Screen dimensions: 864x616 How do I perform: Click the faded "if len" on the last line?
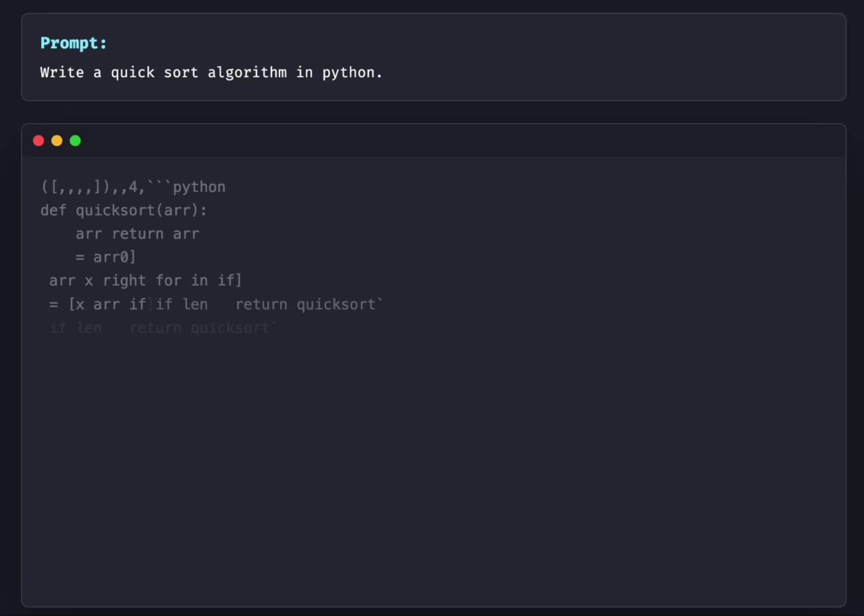click(x=75, y=328)
